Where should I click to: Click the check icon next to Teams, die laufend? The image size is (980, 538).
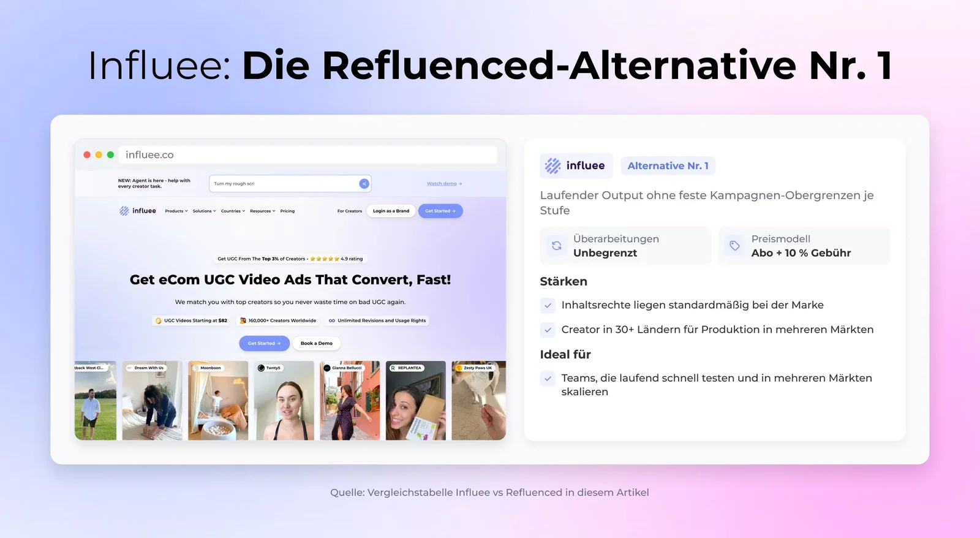[x=548, y=378]
